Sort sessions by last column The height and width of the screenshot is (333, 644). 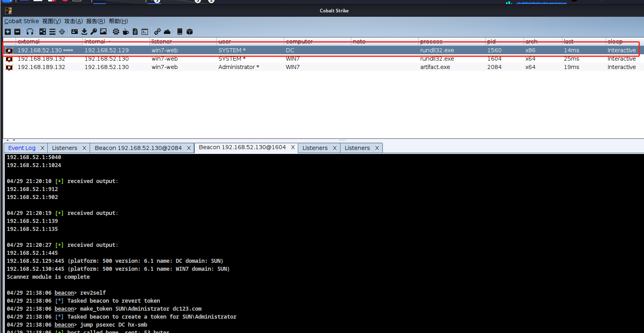point(584,41)
